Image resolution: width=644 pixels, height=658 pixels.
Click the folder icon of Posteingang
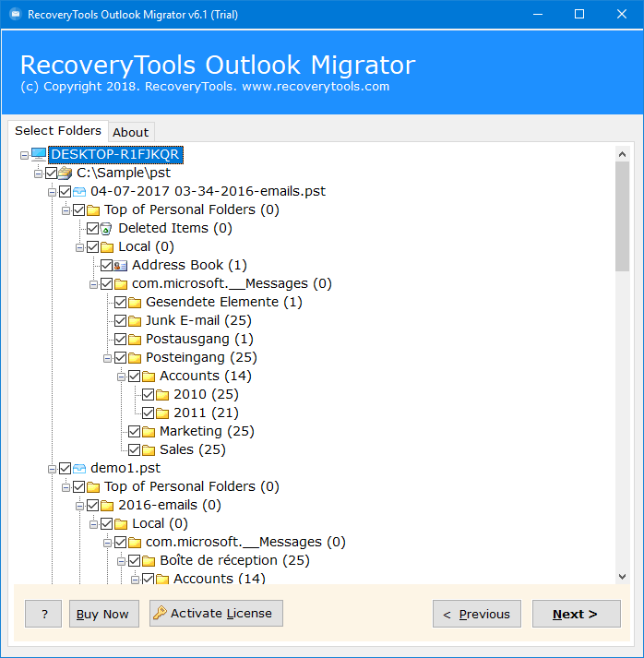(135, 357)
